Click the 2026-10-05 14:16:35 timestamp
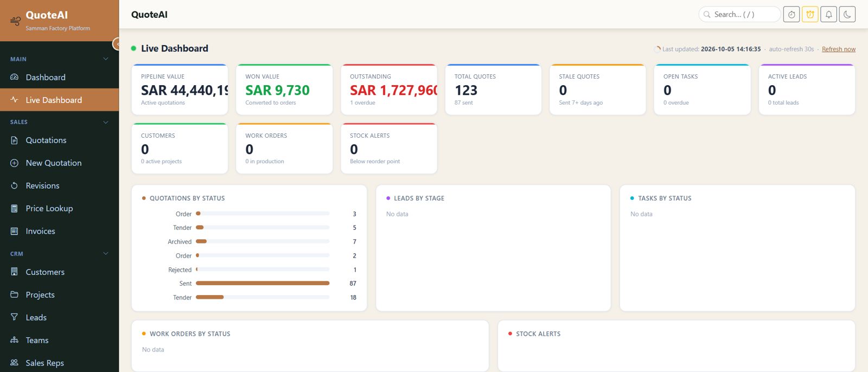 (731, 49)
